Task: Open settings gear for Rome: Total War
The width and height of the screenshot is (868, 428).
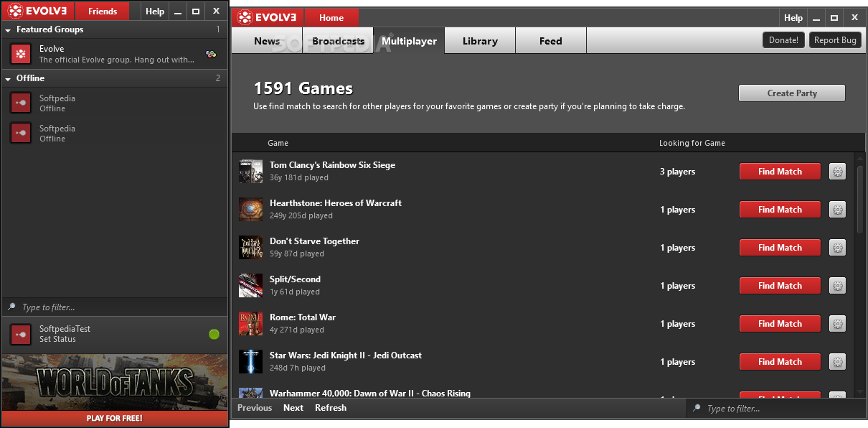Action: coord(837,324)
